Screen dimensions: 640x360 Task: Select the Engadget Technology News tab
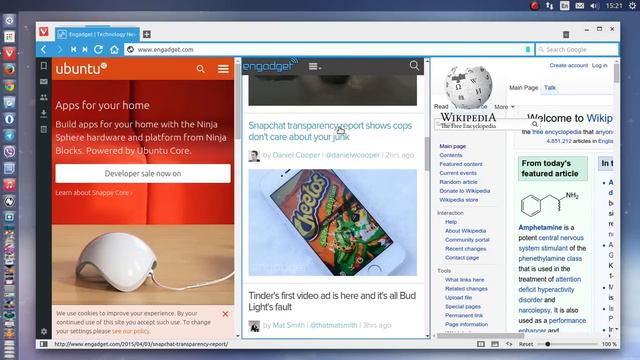[97, 34]
